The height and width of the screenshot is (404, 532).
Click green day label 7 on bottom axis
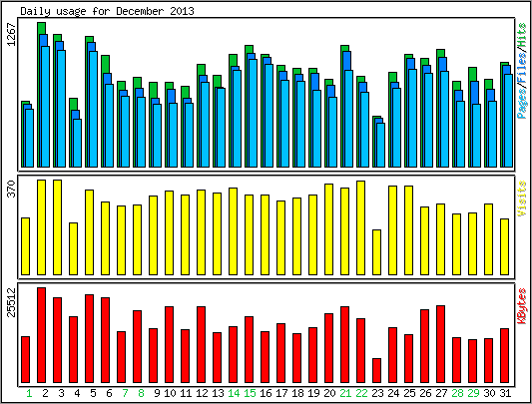[x=125, y=393]
